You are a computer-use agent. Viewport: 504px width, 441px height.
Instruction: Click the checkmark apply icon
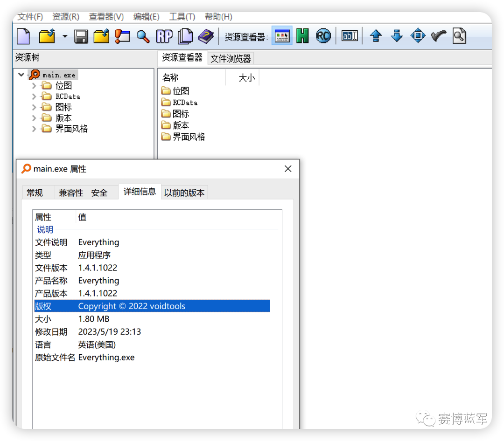pos(439,36)
